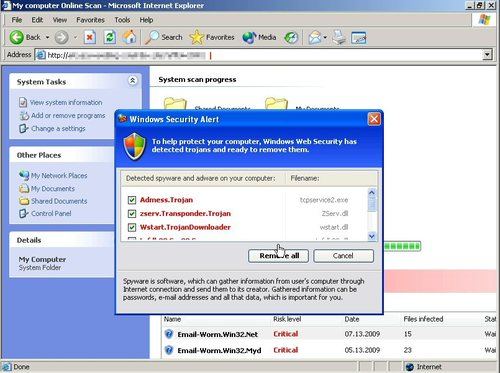This screenshot has width=500, height=373.
Task: Open the Edit menu
Action: pyautogui.click(x=37, y=20)
